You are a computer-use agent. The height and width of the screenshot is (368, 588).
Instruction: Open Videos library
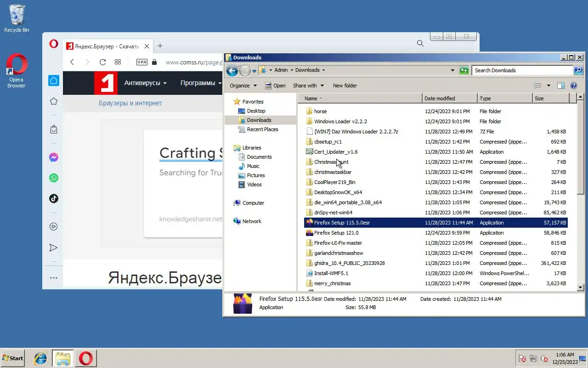coord(254,184)
